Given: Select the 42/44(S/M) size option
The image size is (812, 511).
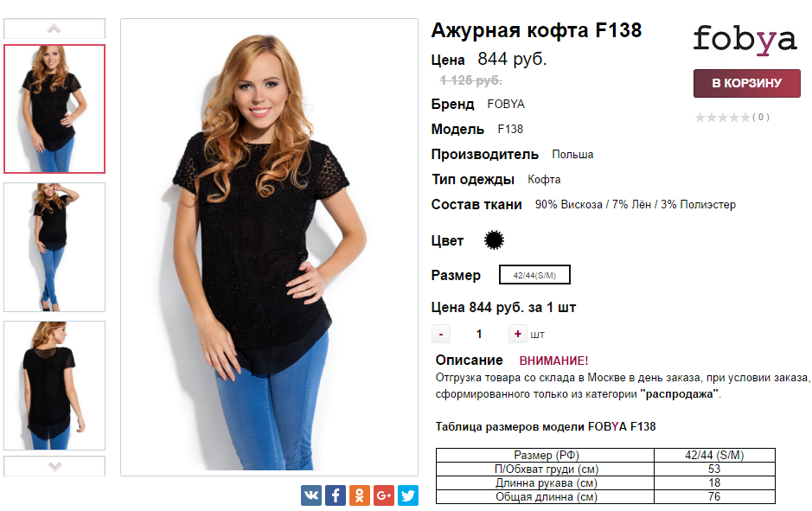Looking at the screenshot, I should point(534,275).
